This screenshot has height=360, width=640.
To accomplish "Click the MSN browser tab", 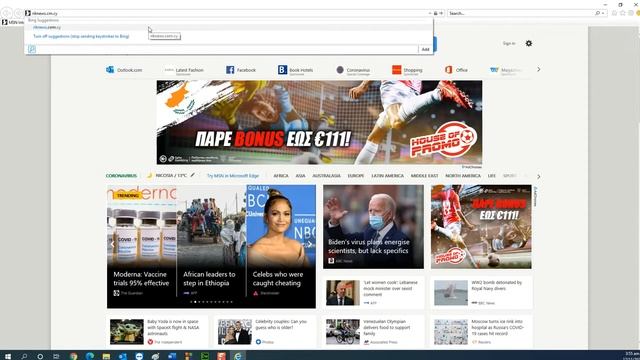I will click(13, 22).
